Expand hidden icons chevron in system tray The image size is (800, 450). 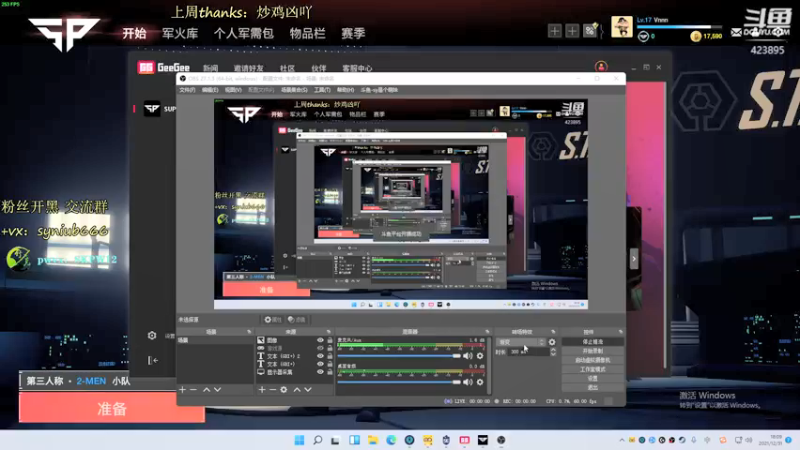621,440
